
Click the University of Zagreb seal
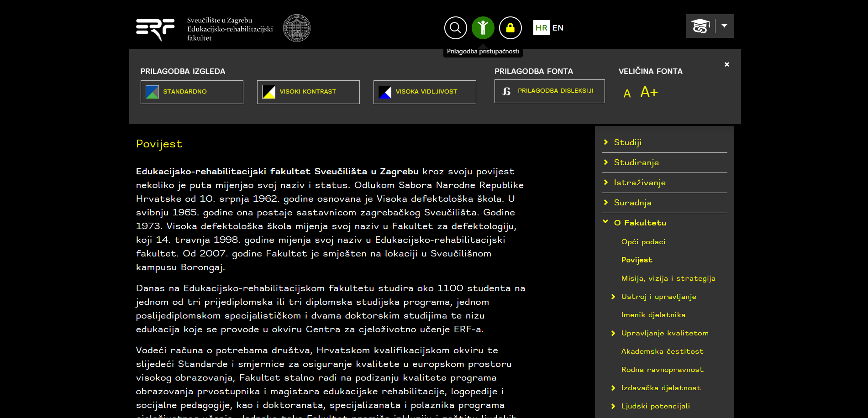pos(297,28)
